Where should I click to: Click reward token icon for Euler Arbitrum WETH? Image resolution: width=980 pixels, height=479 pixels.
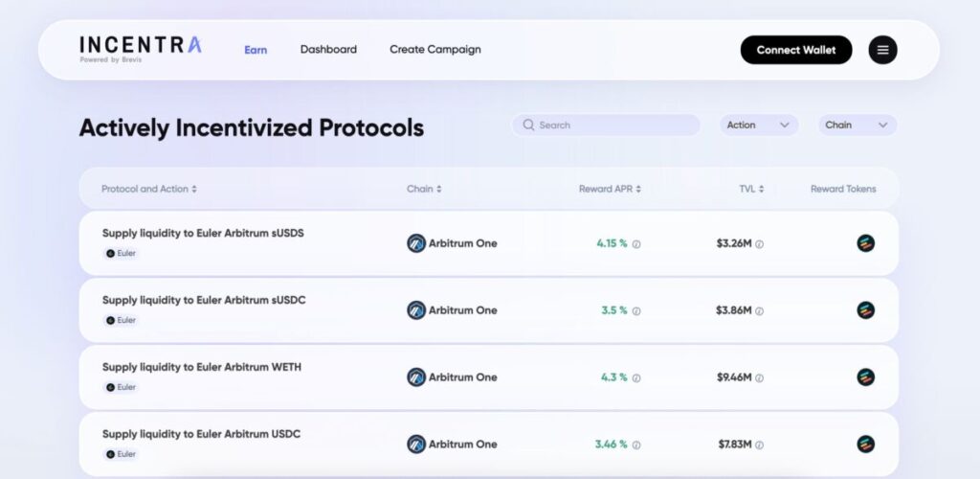pos(865,377)
